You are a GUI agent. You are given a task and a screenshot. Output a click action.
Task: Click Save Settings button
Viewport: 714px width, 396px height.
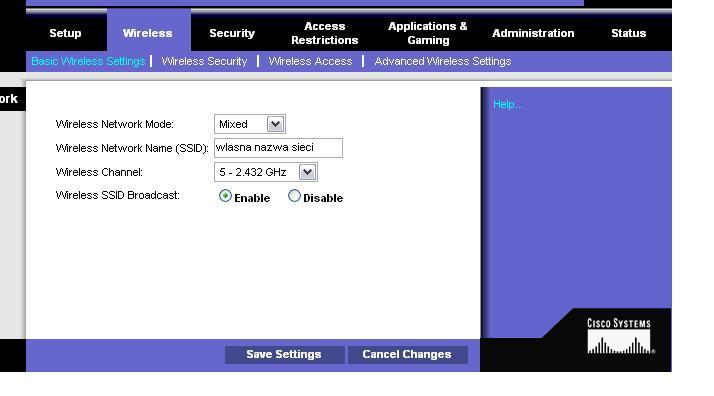tap(284, 355)
